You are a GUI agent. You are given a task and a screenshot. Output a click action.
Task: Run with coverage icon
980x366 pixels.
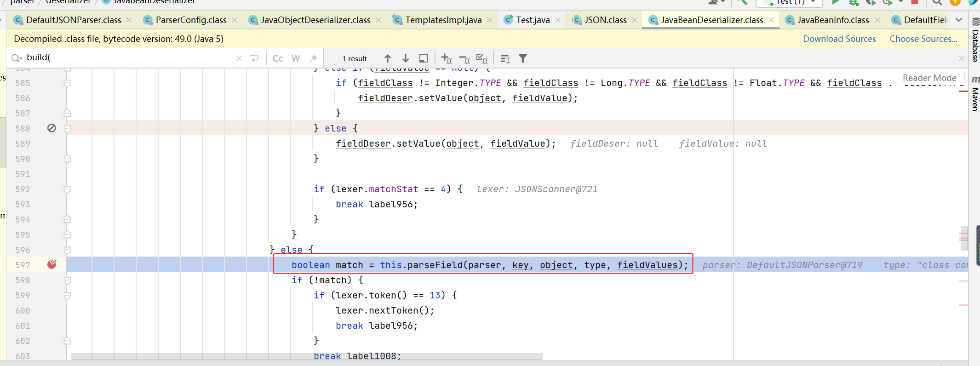click(871, 2)
